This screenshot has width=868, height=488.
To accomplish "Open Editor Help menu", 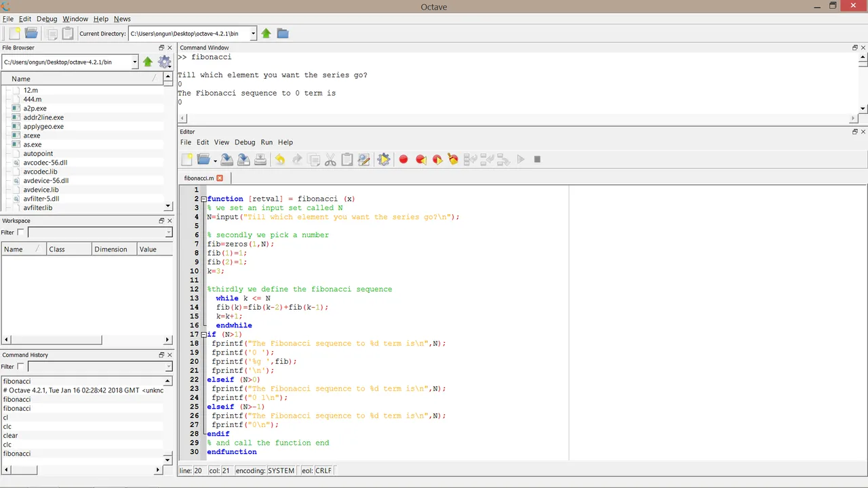I will pos(285,142).
